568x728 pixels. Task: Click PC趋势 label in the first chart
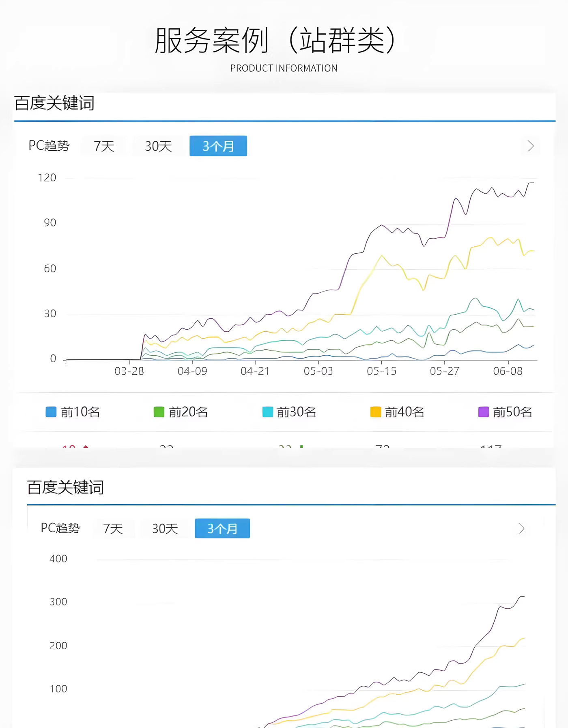(49, 146)
